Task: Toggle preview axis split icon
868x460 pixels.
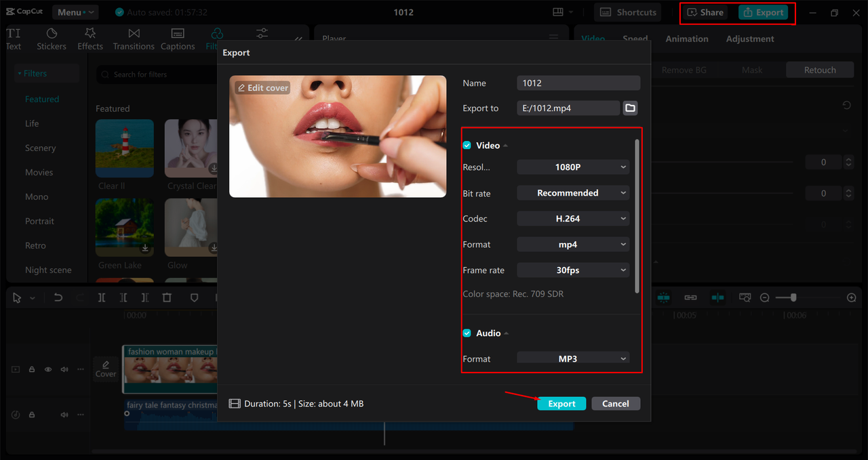Action: (x=717, y=297)
